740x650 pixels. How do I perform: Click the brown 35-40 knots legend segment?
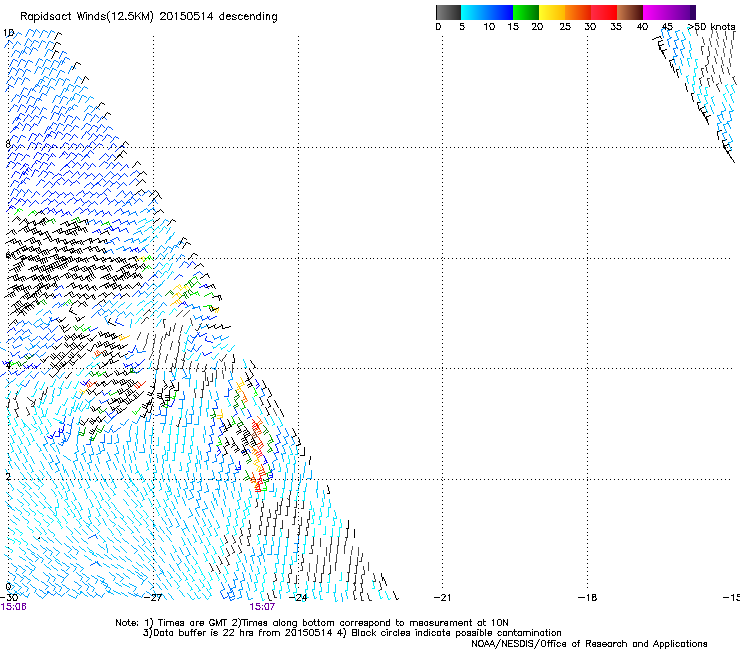[x=630, y=12]
